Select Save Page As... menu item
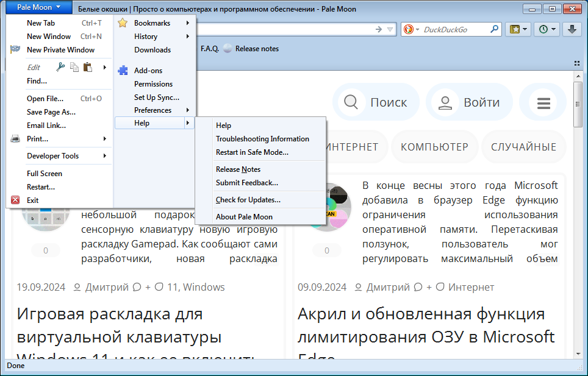 (x=60, y=112)
